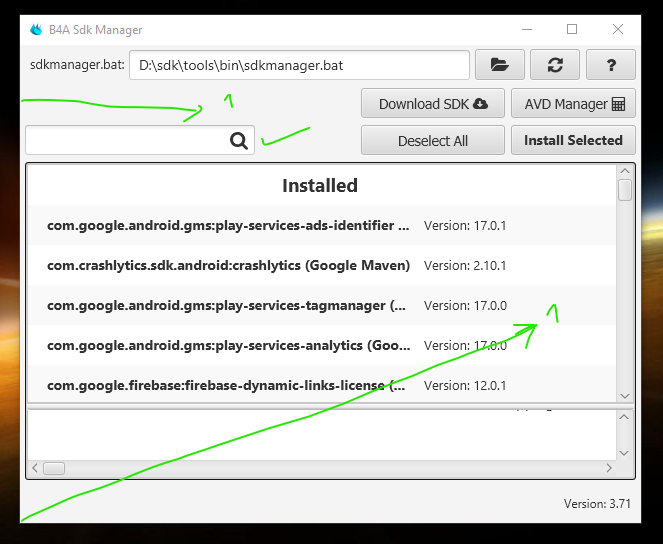Minimize the B4A Sdk Manager window
663x544 pixels.
pos(527,29)
